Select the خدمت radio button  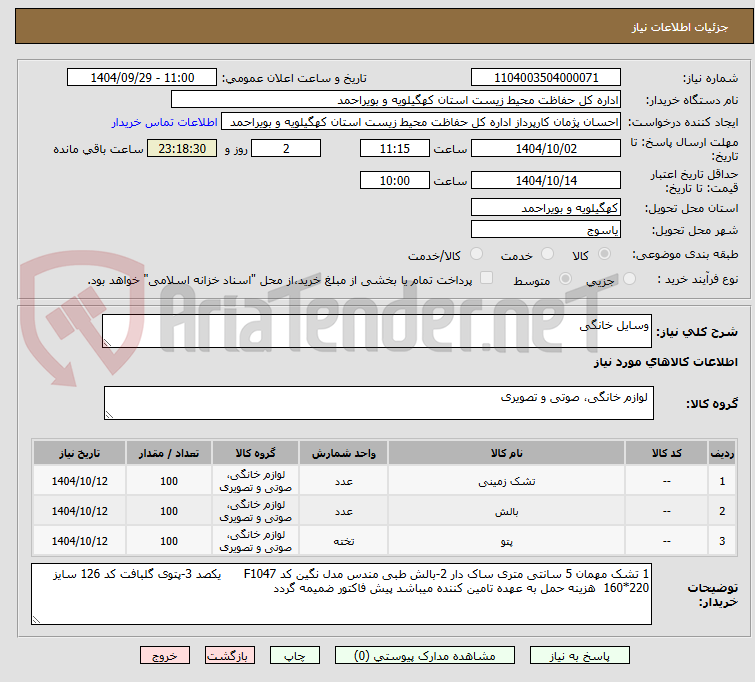(x=547, y=254)
